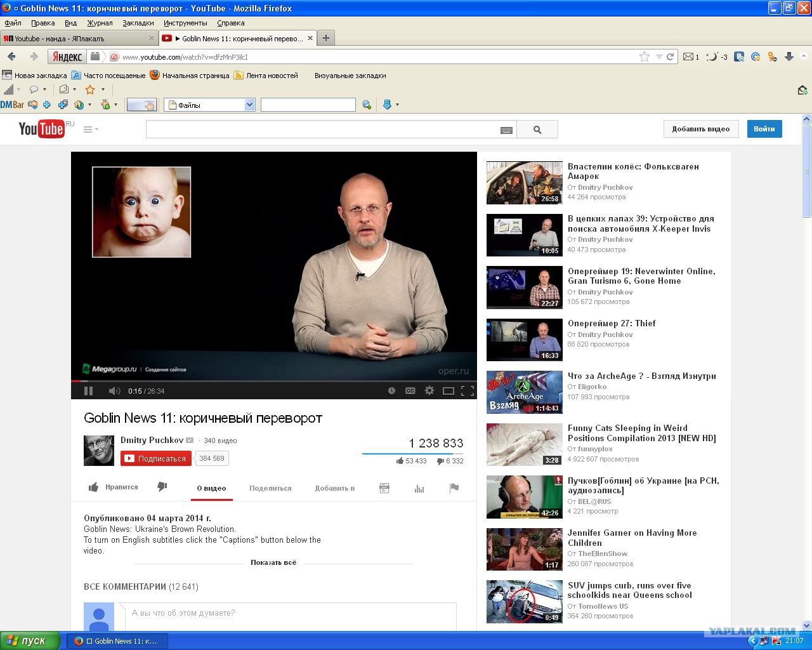Open Что за ArcheAge ? video thumbnail
The width and height of the screenshot is (812, 650).
point(525,392)
